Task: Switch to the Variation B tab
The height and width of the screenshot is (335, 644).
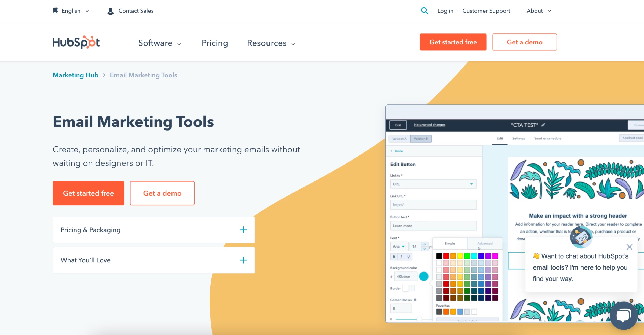Action: (x=421, y=139)
